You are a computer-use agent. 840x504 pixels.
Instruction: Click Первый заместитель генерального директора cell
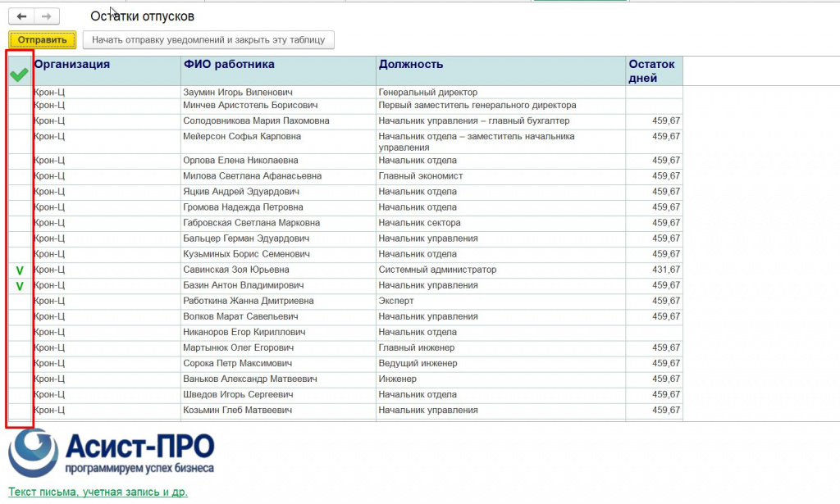coord(500,106)
